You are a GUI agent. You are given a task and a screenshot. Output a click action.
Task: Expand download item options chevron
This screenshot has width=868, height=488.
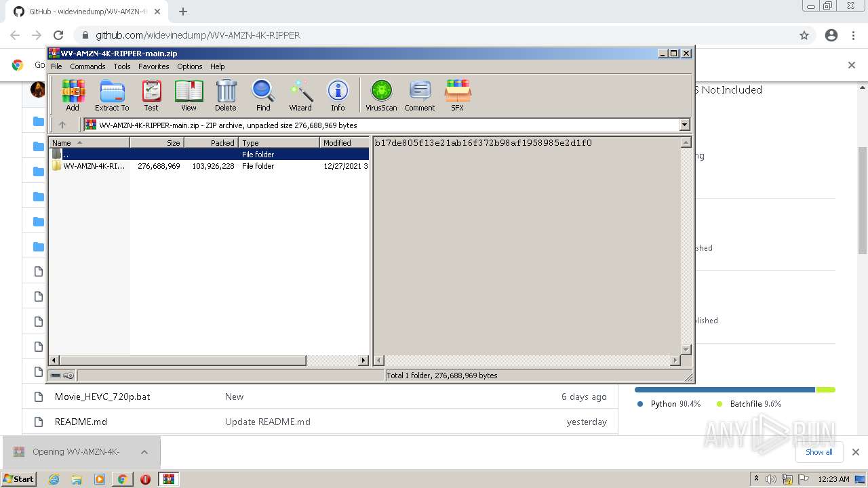point(144,452)
